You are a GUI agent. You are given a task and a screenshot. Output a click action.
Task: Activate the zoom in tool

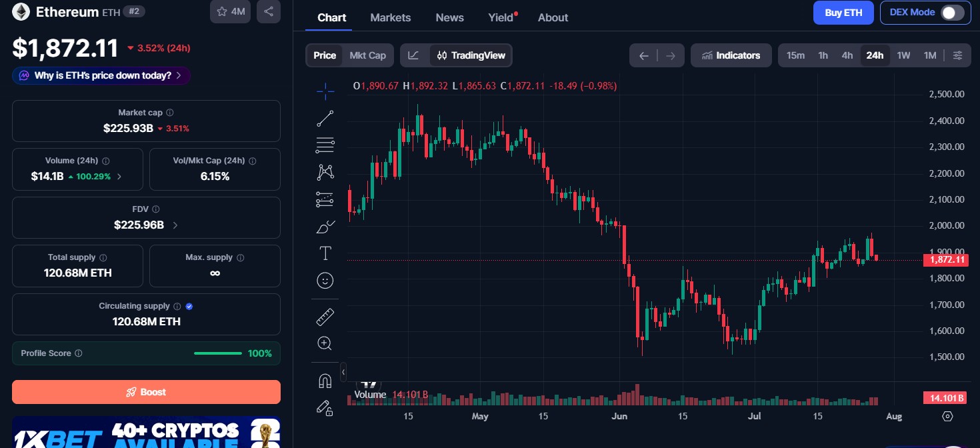click(x=325, y=343)
